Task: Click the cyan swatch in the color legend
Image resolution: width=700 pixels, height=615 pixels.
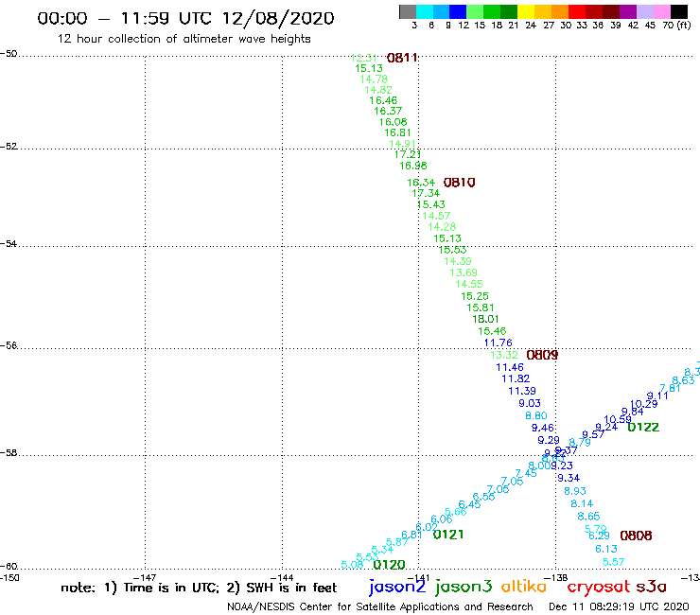Action: tap(424, 11)
